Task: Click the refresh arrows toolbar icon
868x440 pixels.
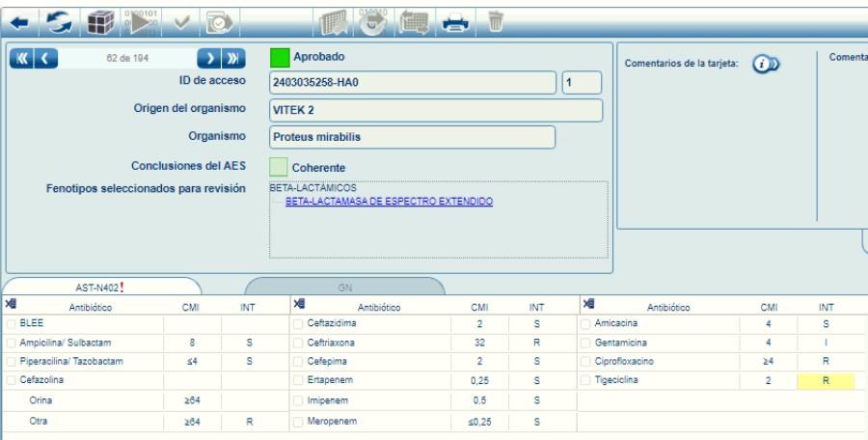Action: pos(59,20)
